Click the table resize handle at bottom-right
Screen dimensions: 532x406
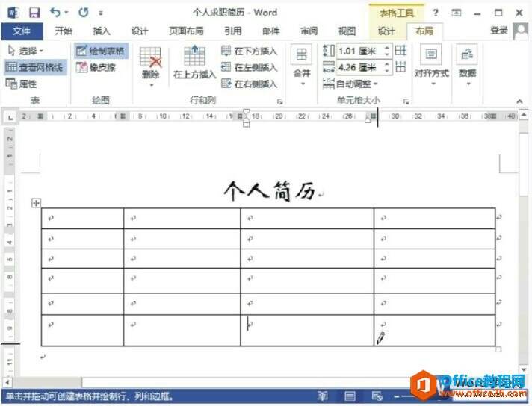pyautogui.click(x=498, y=349)
